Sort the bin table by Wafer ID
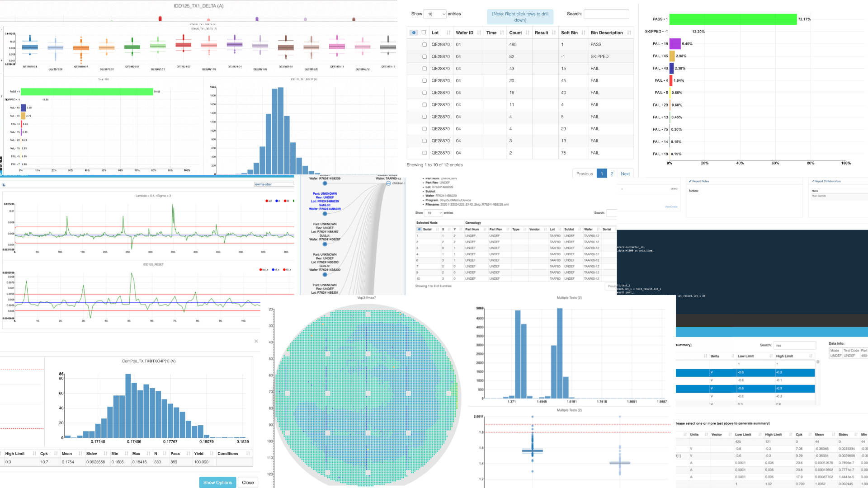Screen dimensions: 868x488 (x=468, y=33)
